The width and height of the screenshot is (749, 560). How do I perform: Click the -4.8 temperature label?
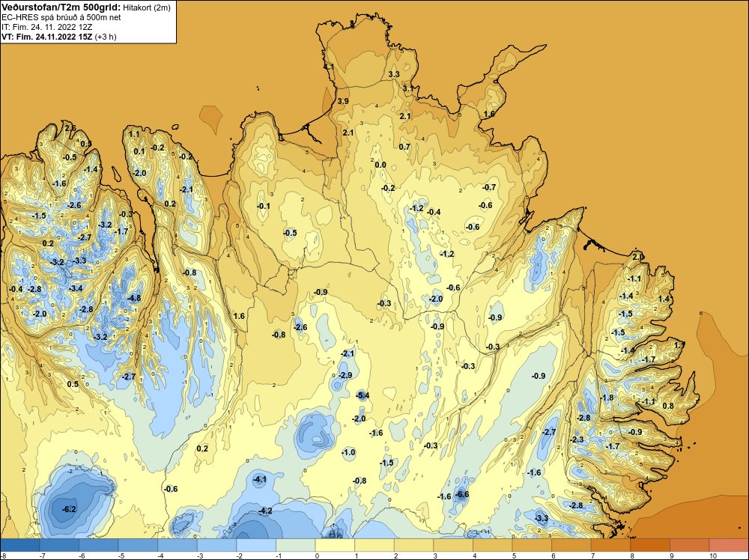tap(134, 299)
